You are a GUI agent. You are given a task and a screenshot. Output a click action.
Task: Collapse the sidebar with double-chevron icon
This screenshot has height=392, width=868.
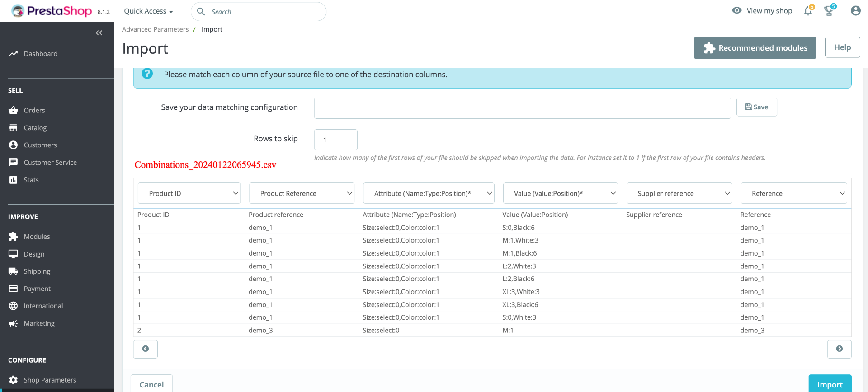(99, 33)
